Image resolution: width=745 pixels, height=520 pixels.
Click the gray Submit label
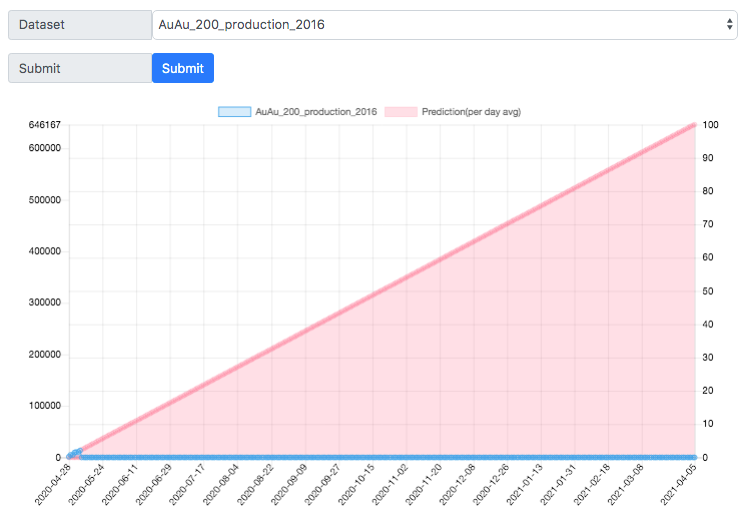coord(80,68)
